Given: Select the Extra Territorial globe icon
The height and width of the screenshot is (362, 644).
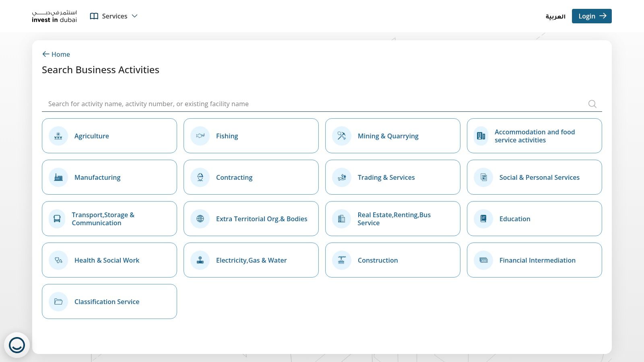Looking at the screenshot, I should 200,219.
